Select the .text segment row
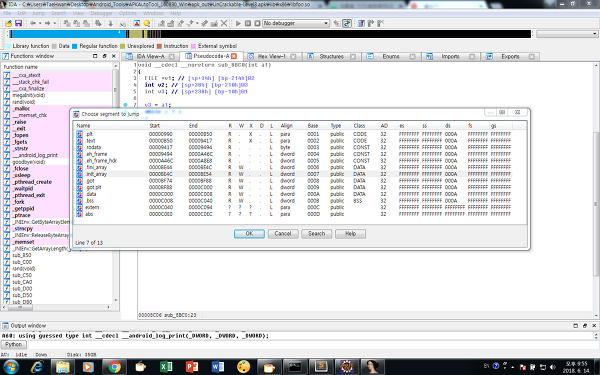The height and width of the screenshot is (375, 600). [294, 141]
